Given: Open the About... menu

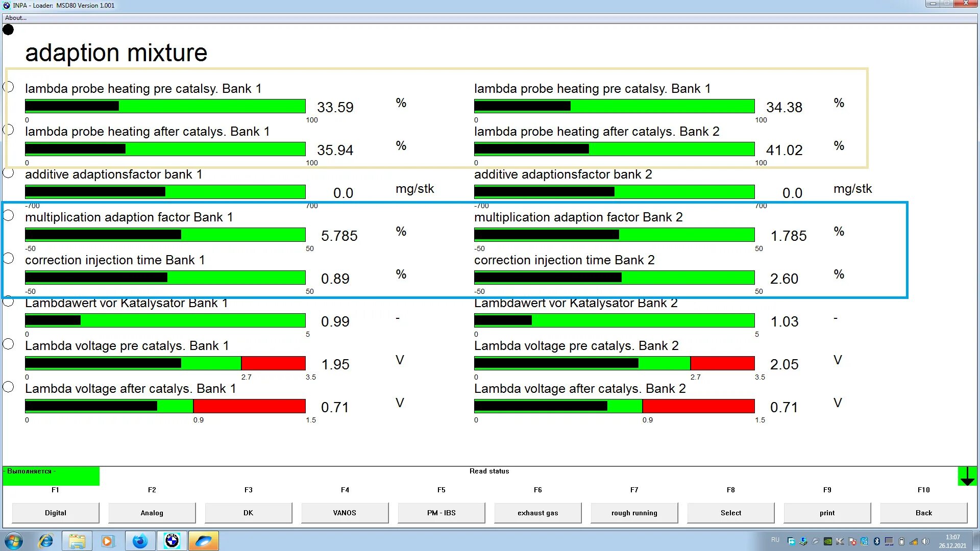Looking at the screenshot, I should pyautogui.click(x=16, y=18).
